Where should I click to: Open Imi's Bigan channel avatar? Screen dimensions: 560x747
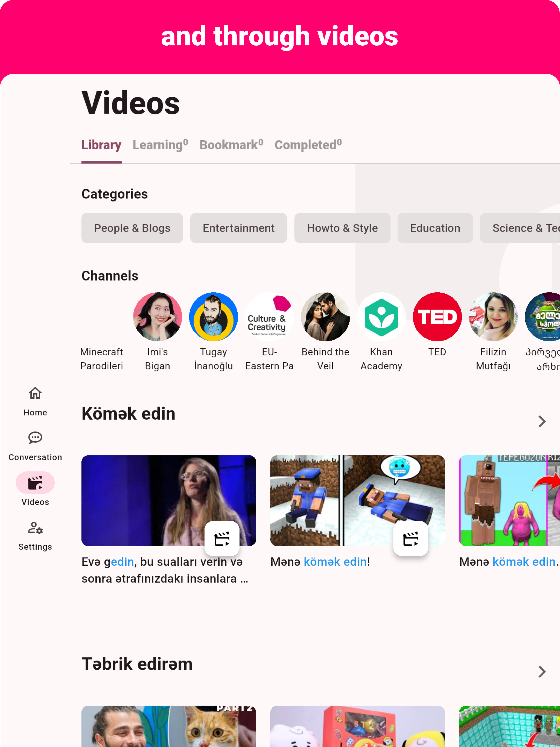click(157, 317)
